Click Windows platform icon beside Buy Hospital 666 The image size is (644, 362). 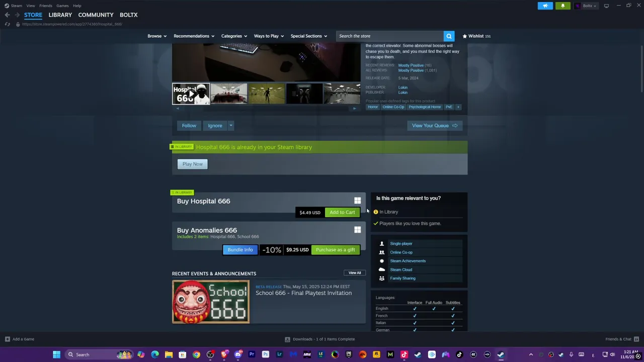[x=357, y=201]
